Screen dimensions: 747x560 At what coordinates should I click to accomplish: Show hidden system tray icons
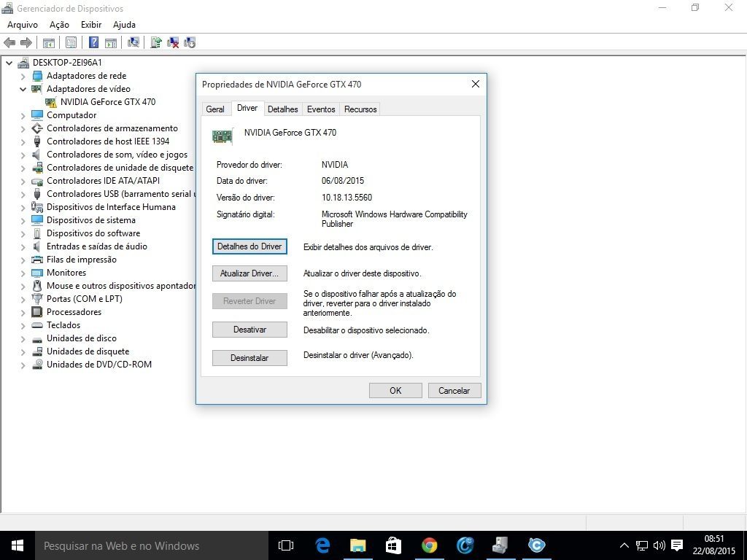[624, 545]
